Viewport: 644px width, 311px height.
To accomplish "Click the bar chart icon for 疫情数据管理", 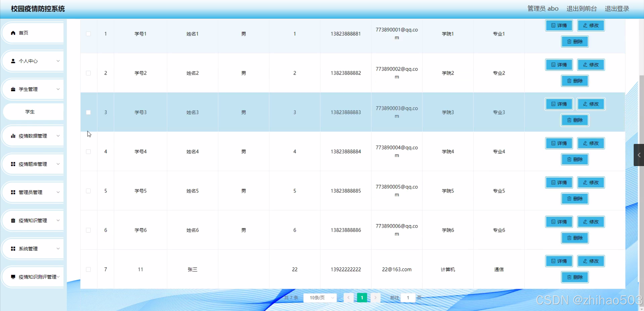I will point(13,136).
